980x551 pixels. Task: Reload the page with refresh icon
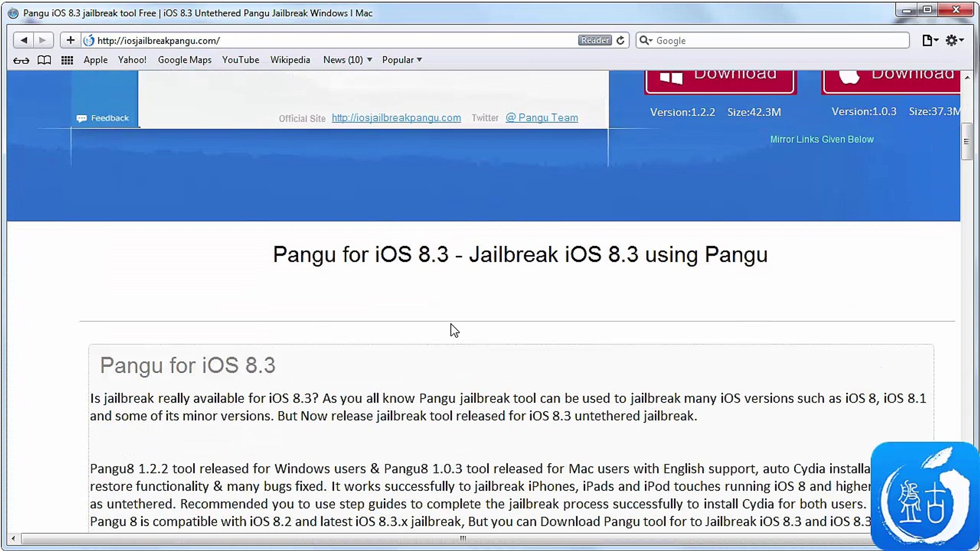[x=620, y=40]
